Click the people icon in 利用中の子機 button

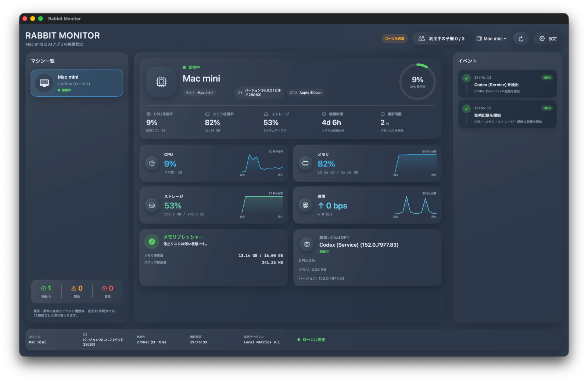click(422, 39)
